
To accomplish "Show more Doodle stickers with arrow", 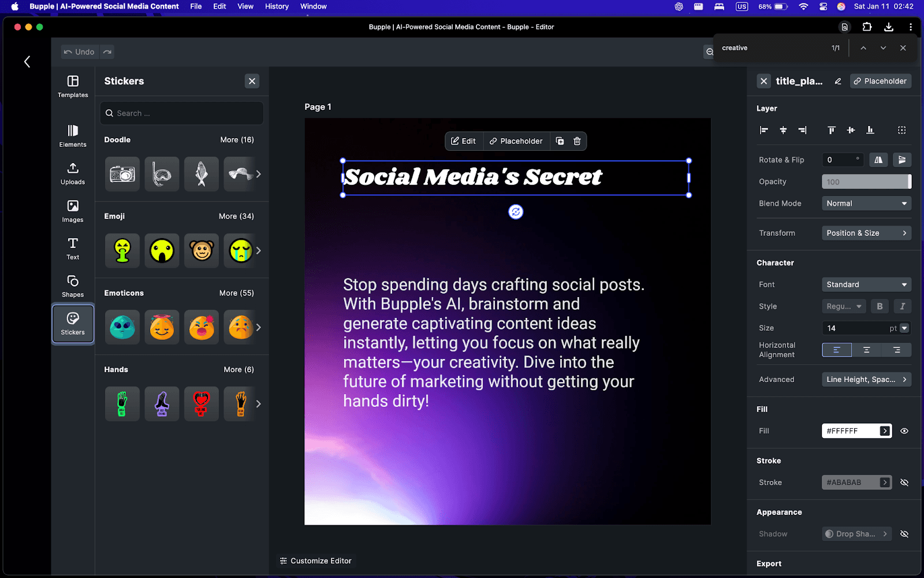I will [259, 174].
